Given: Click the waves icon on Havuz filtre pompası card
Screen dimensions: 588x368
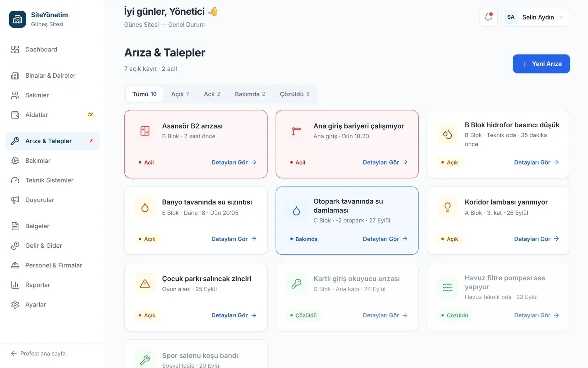Looking at the screenshot, I should 447,287.
